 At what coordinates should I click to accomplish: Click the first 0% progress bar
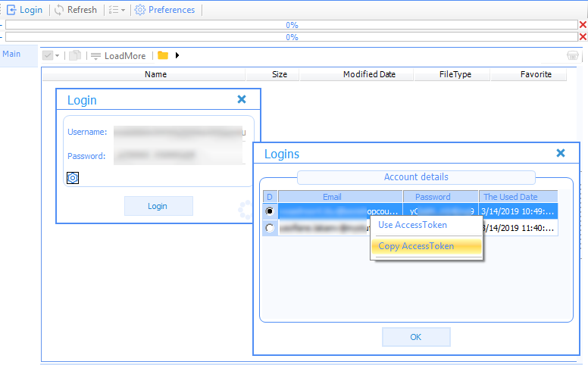point(292,25)
